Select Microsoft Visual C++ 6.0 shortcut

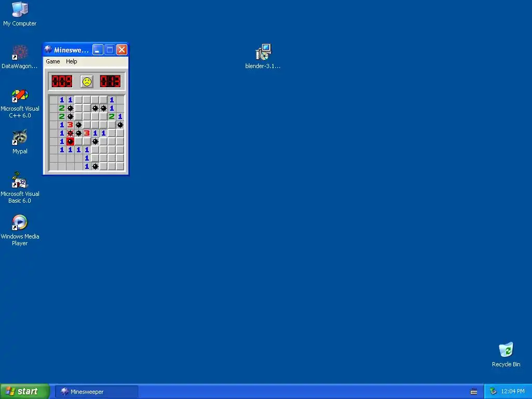click(20, 103)
